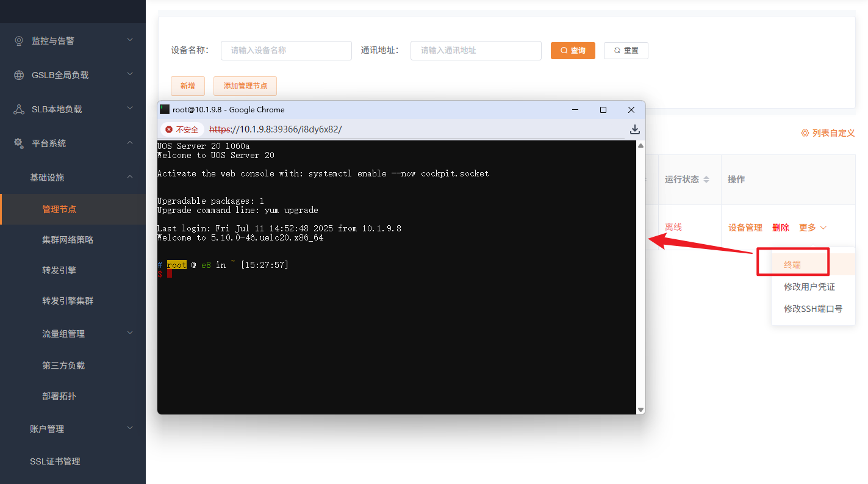Click the SLB local load icon
The image size is (868, 484).
[19, 109]
